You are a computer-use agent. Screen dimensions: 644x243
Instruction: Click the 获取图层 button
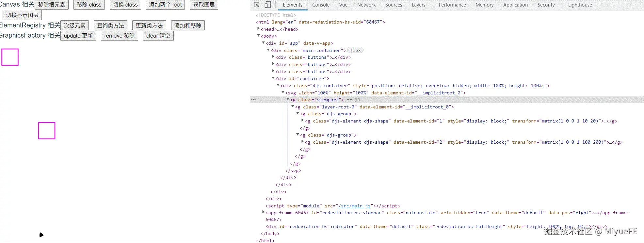pos(204,5)
